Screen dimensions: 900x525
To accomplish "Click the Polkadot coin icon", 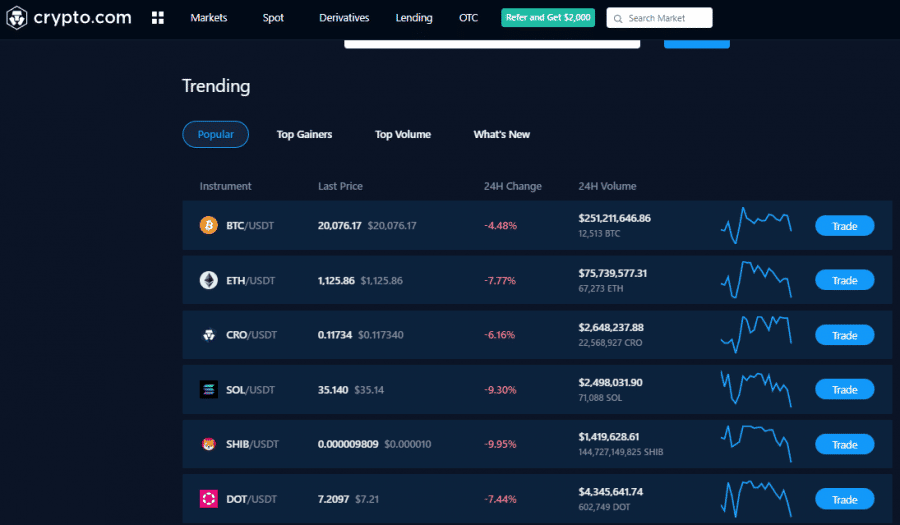I will tap(209, 499).
